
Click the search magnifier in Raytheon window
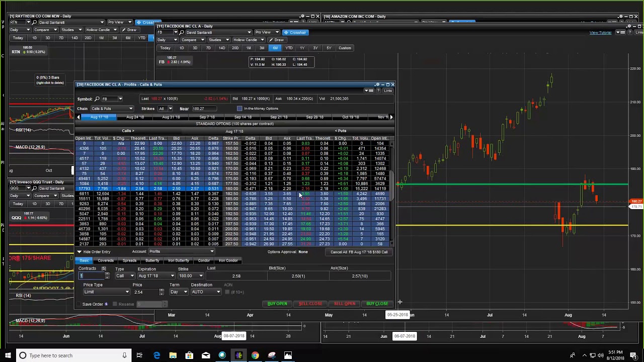34,23
